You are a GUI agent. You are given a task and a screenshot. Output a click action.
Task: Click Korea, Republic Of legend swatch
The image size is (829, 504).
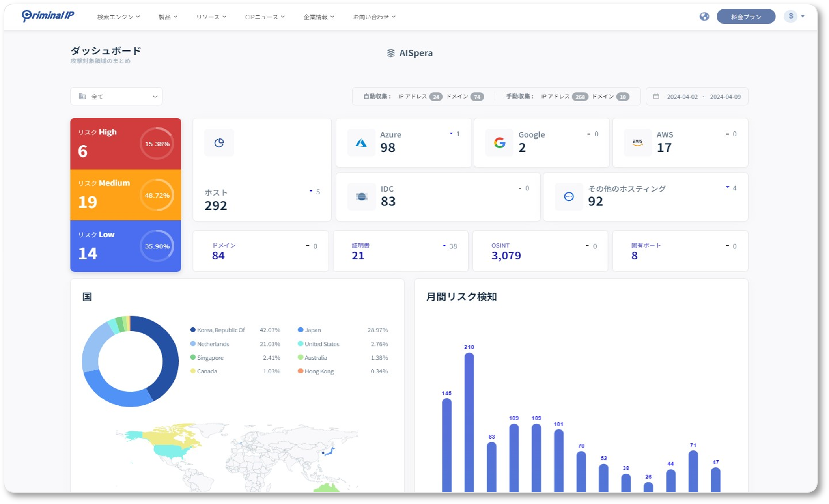193,330
